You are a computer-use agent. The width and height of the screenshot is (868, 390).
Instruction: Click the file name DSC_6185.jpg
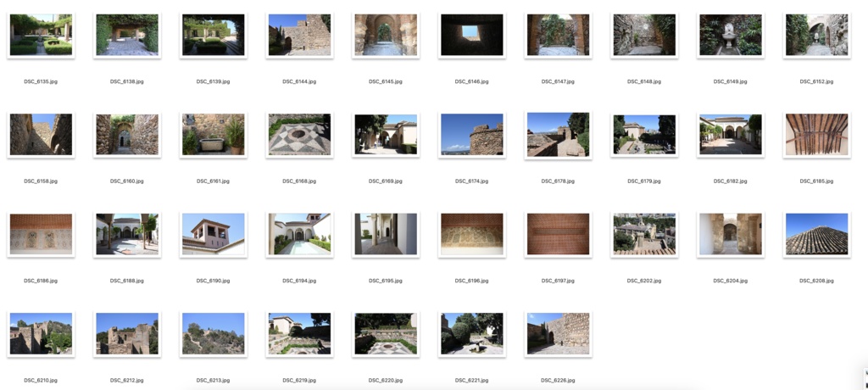click(816, 181)
